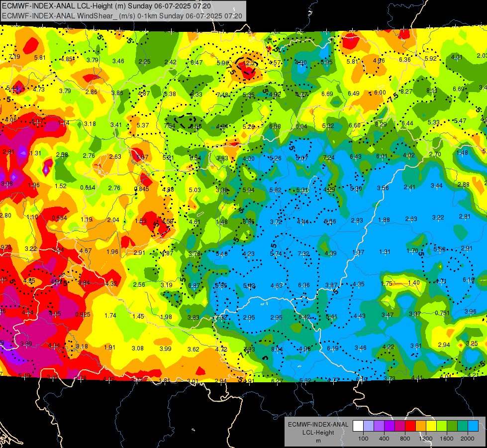This screenshot has width=487, height=448.
Task: Click the wind shear value 0.534
Action: (x=59, y=218)
